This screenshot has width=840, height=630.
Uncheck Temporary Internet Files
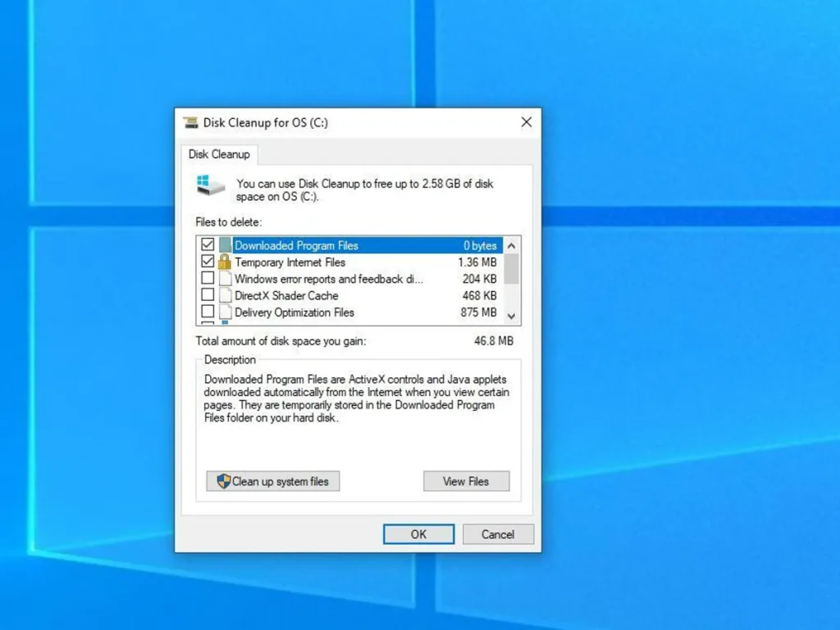208,262
